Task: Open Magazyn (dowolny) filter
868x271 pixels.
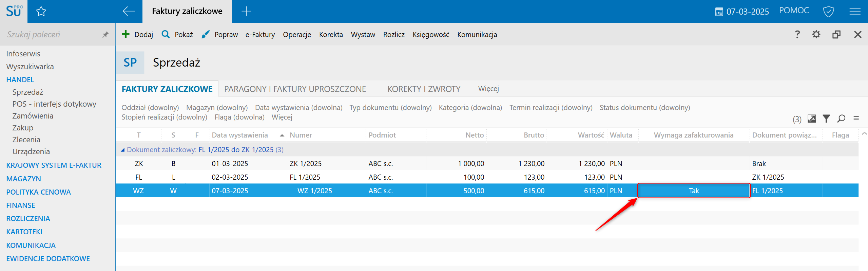Action: [217, 108]
